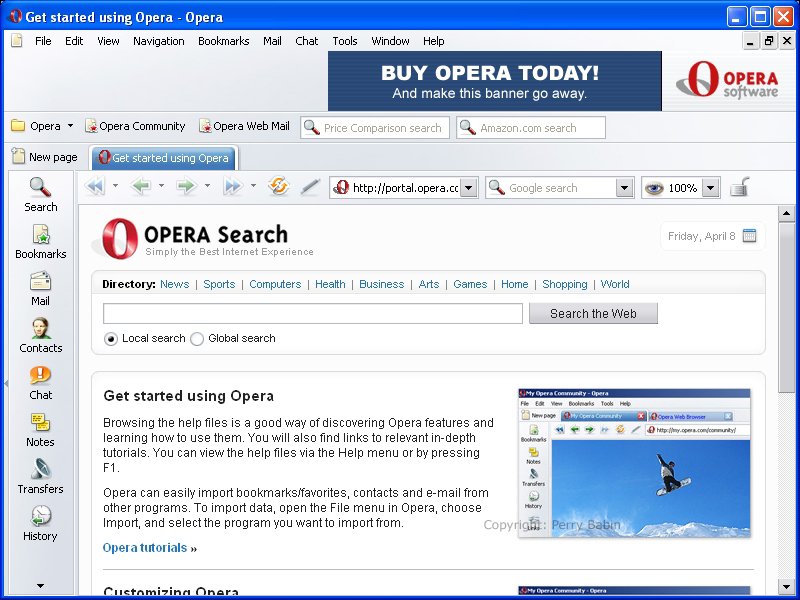The width and height of the screenshot is (800, 600).
Task: Open the File menu
Action: tap(43, 41)
